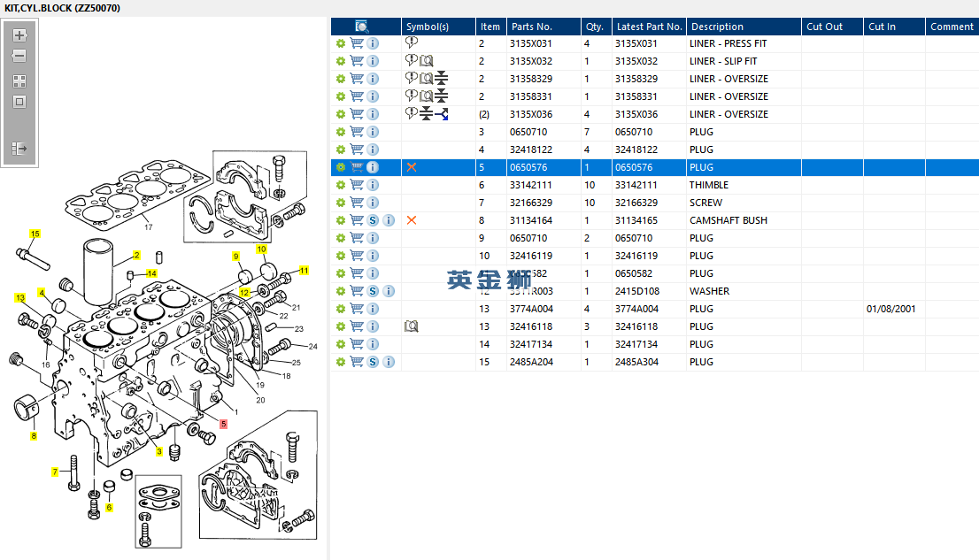The width and height of the screenshot is (979, 560).
Task: Switch diagram to thumbnail grid view
Action: coord(19,81)
